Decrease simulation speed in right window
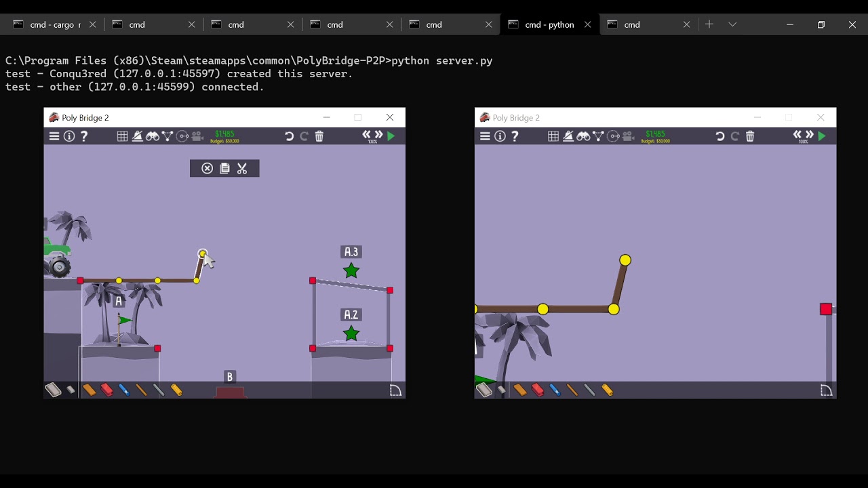Image resolution: width=868 pixels, height=488 pixels. point(797,135)
